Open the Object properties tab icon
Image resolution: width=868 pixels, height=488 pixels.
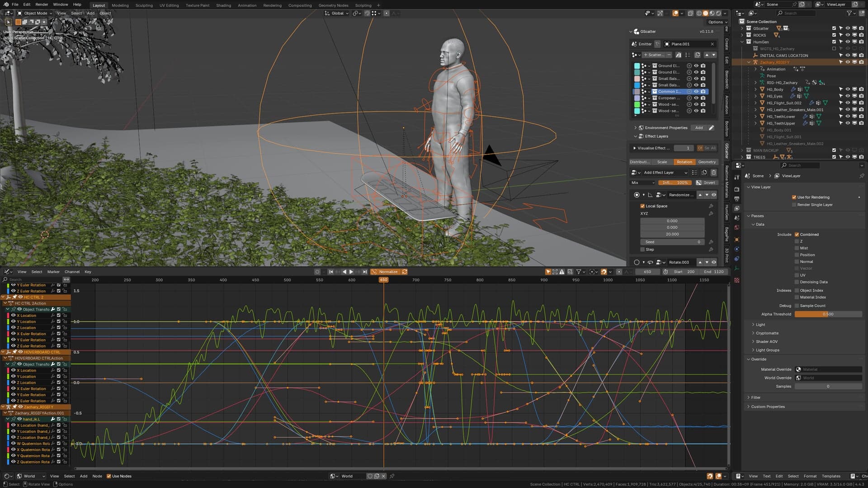point(737,239)
